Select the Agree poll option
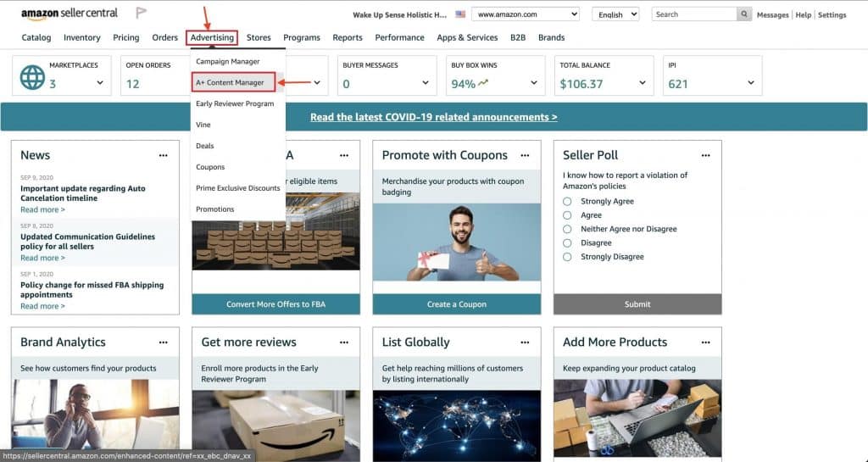This screenshot has width=868, height=462. tap(567, 215)
